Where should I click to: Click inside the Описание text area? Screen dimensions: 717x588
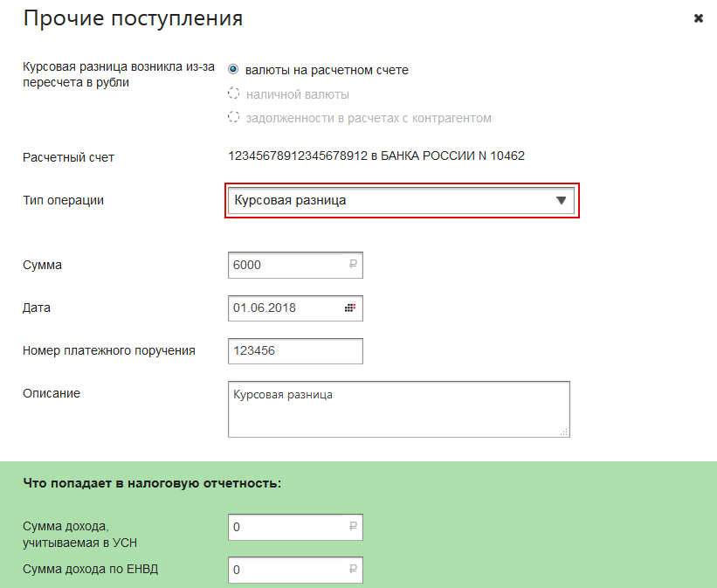point(398,408)
